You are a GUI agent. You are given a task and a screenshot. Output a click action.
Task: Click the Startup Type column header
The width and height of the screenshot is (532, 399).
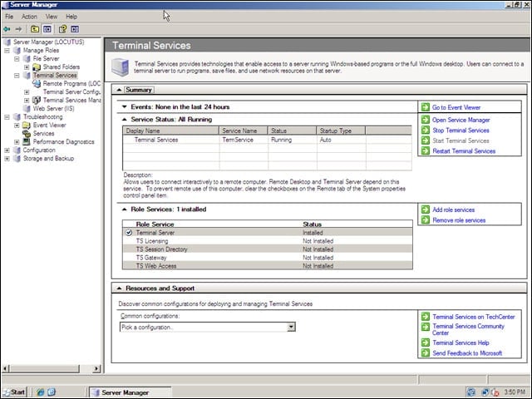coord(341,131)
